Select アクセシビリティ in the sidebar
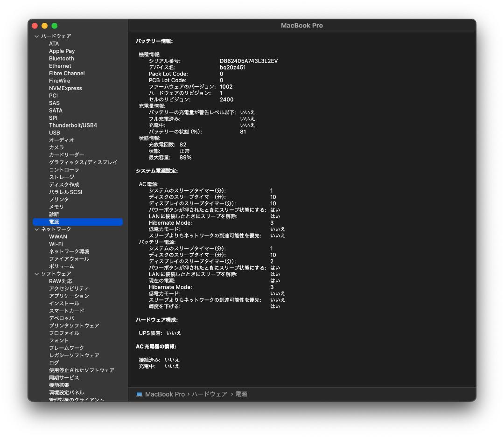 (x=69, y=289)
